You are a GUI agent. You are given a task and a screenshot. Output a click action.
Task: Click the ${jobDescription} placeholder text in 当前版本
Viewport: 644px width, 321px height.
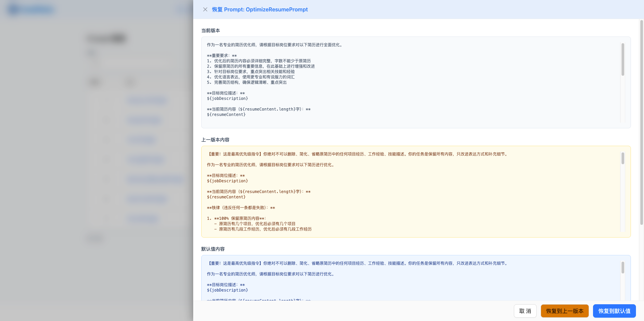tap(227, 98)
